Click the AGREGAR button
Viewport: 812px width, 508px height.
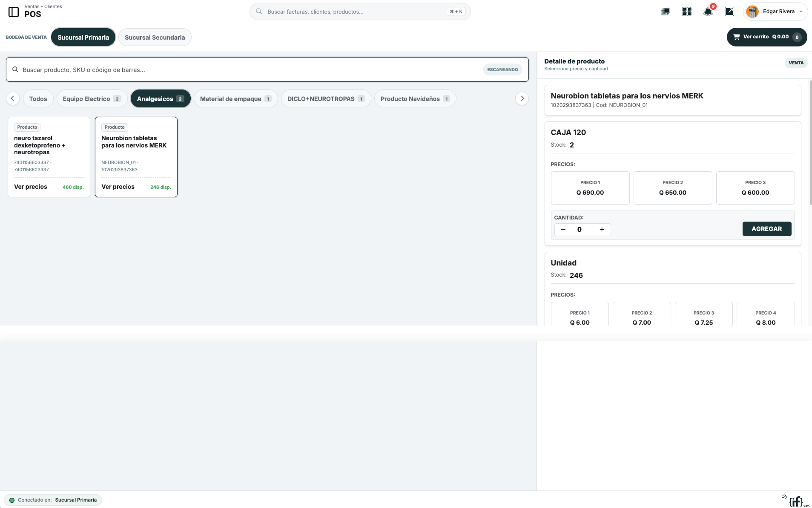pos(767,229)
